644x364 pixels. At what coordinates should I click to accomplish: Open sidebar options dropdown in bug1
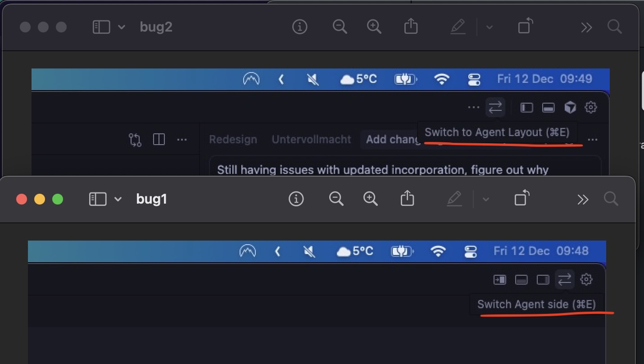coord(118,199)
